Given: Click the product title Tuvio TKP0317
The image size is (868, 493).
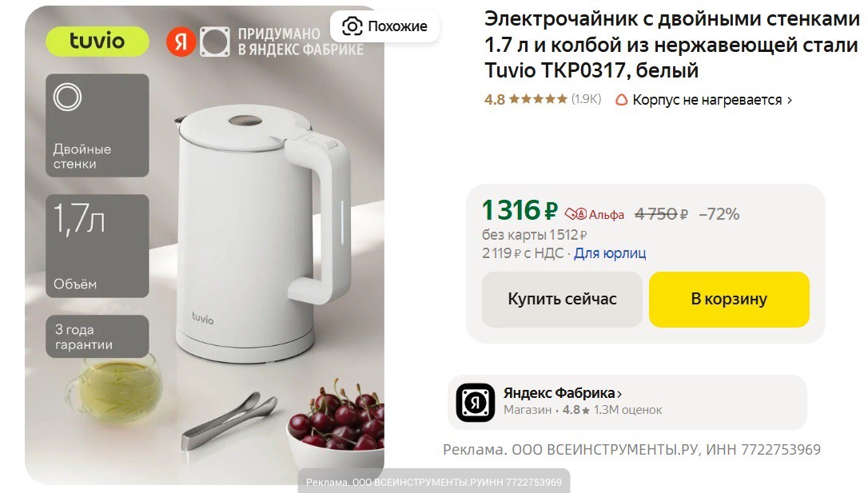Looking at the screenshot, I should tap(671, 45).
